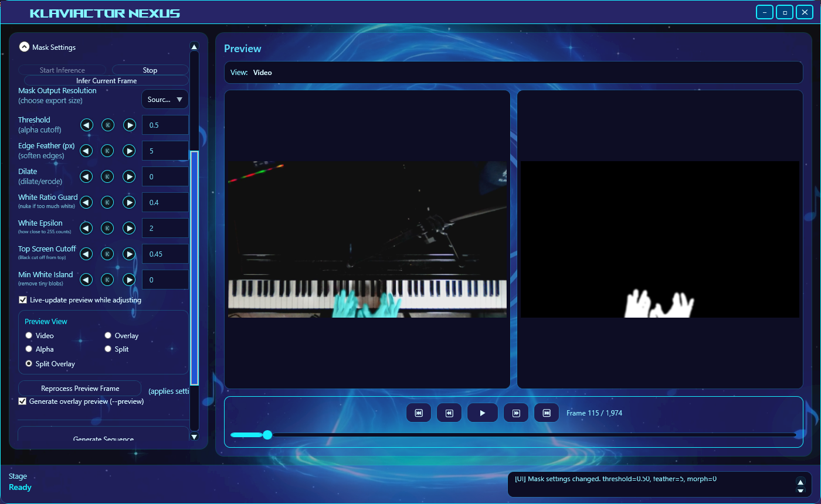Increase Threshold using its right arrow icon

click(x=129, y=125)
